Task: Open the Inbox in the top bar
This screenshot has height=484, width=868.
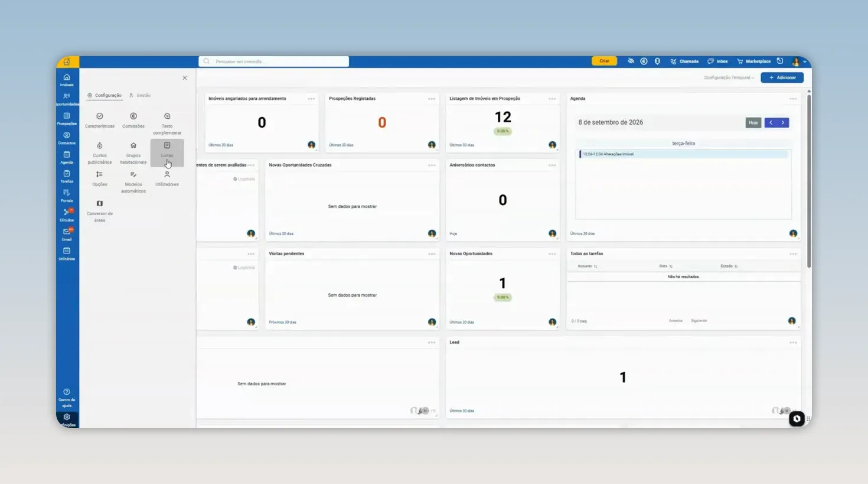Action: tap(717, 61)
